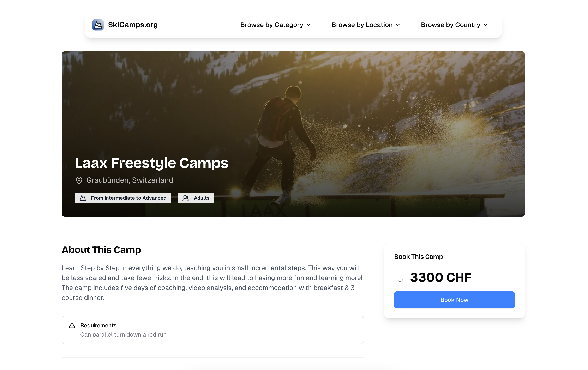Click the Requirements info box
Image resolution: width=588 pixels, height=370 pixels.
click(213, 330)
